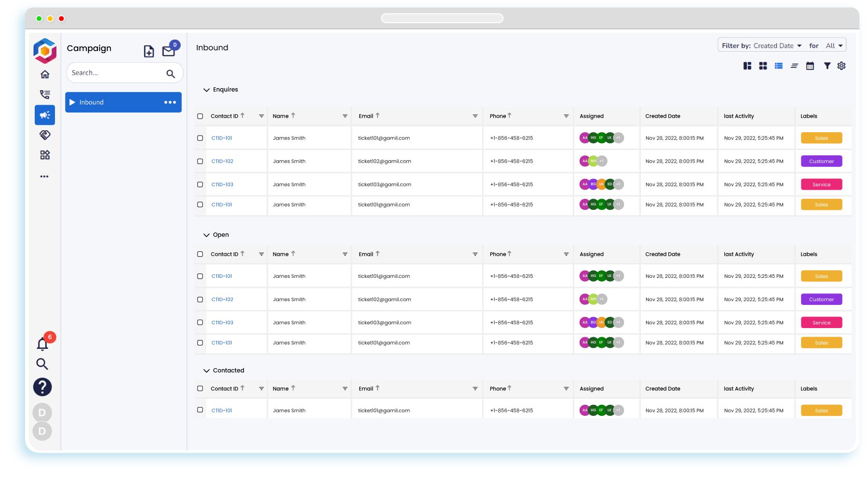
Task: Click the handshake deals icon in sidebar
Action: pyautogui.click(x=44, y=135)
